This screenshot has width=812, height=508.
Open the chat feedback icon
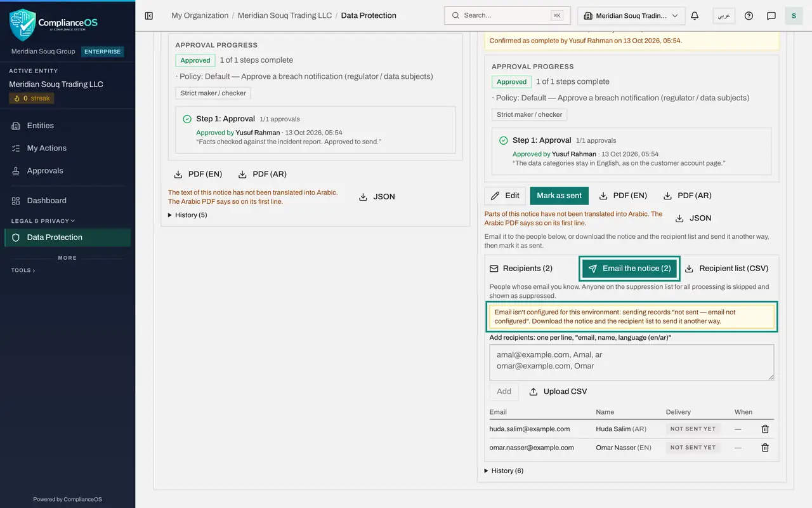coord(771,16)
